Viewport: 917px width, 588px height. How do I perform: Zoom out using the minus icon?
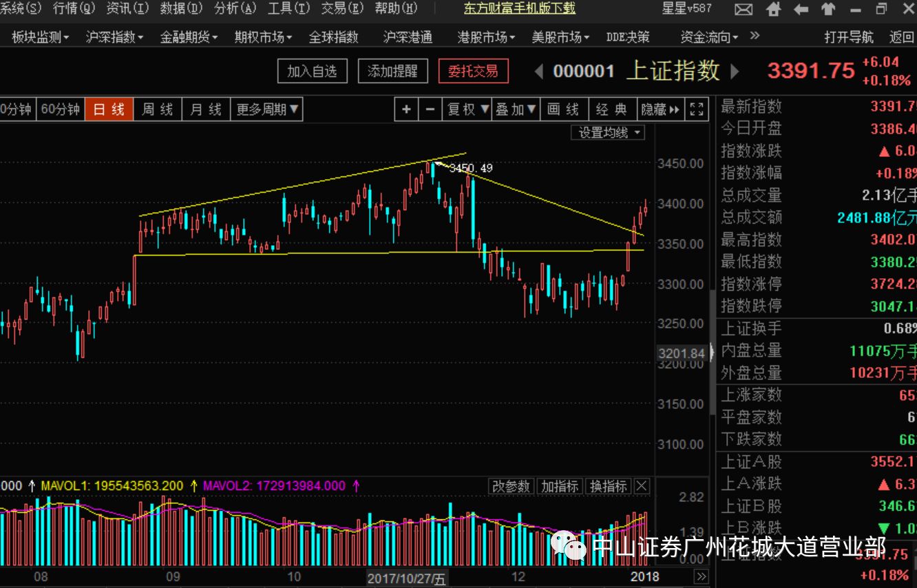(x=430, y=109)
